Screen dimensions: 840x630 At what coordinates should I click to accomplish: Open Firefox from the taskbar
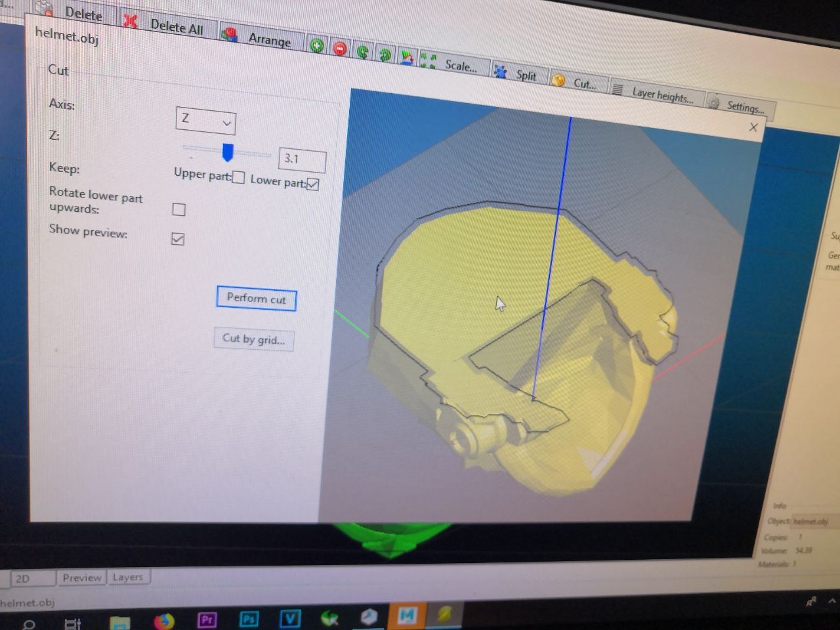163,620
